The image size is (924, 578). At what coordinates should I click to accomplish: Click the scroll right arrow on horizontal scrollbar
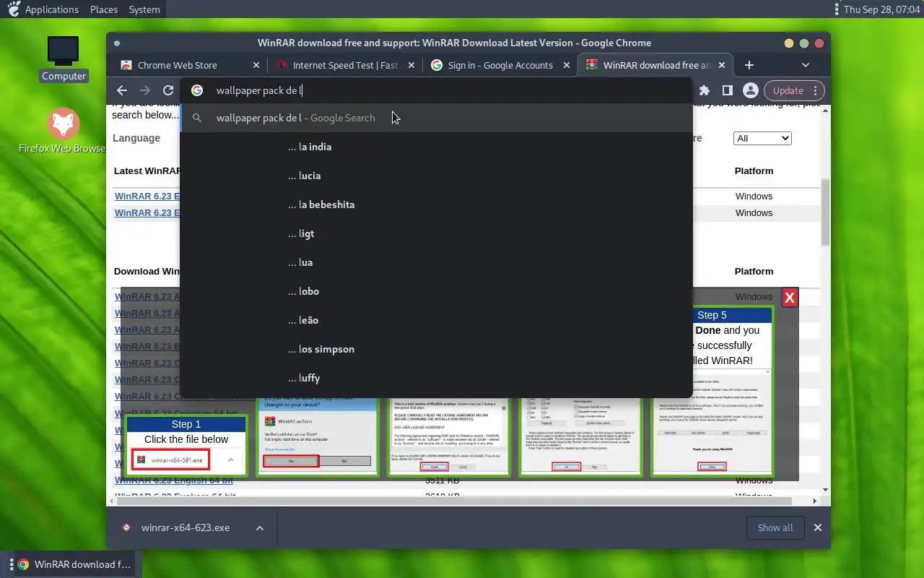coord(815,501)
